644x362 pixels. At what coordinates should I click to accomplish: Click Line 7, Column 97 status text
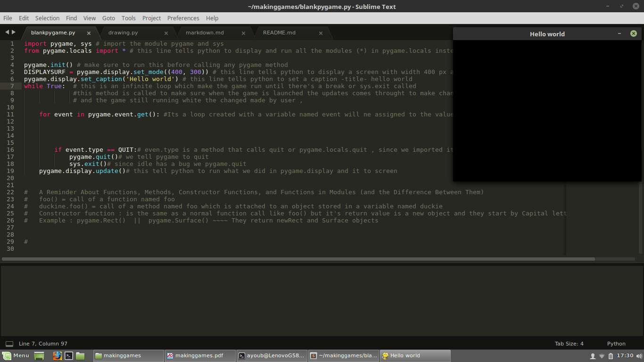coord(43,344)
